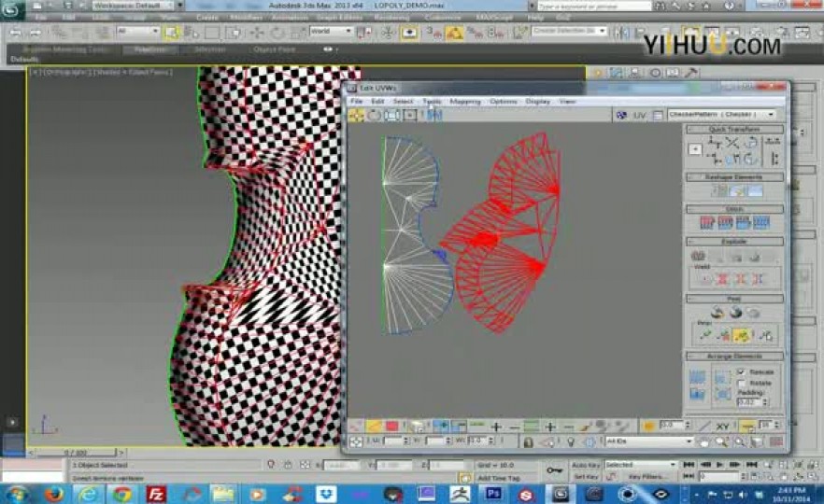Click the last blue Stitch icon
The image size is (824, 504).
point(761,222)
